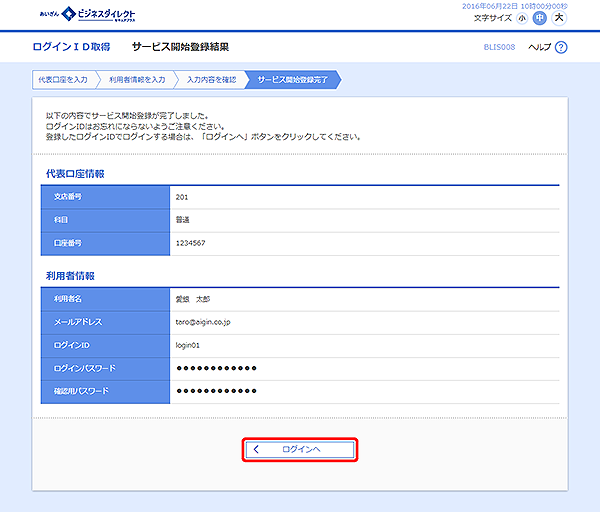Click the login ID value login01

pyautogui.click(x=188, y=346)
